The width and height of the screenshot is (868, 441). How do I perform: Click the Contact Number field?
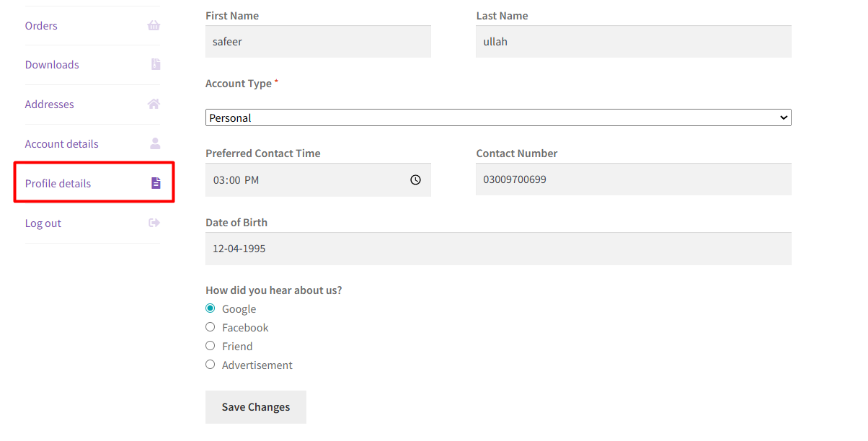(x=634, y=179)
